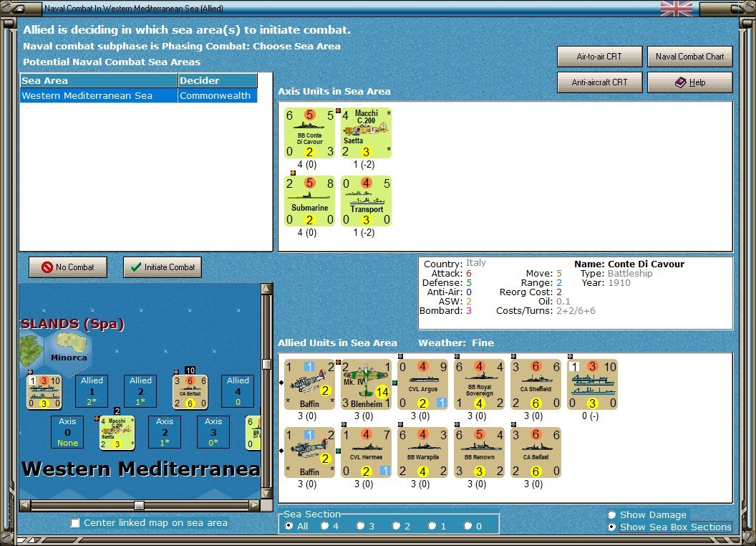
Task: Click the Decider column header
Action: click(218, 81)
